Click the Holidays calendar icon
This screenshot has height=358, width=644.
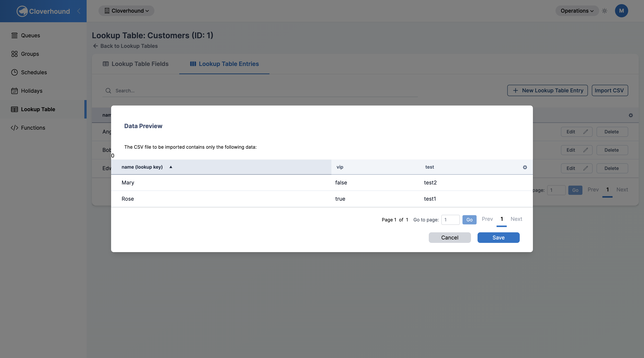point(14,91)
